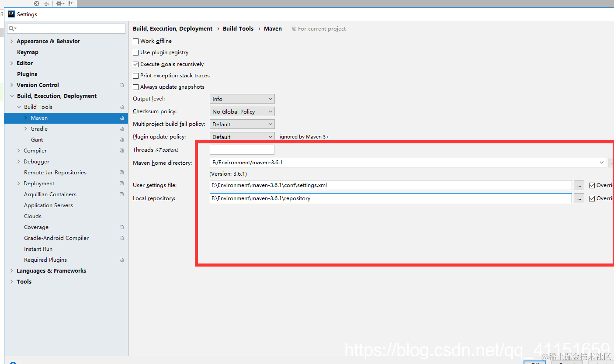Viewport: 614px width, 364px height.
Task: Click the project-level icon beside Gant
Action: (121, 140)
